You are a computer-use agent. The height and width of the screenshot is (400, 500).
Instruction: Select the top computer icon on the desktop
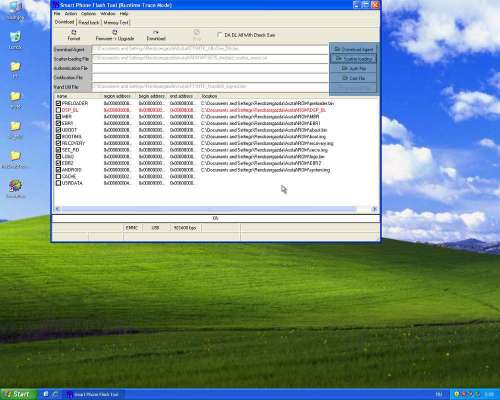[x=15, y=7]
